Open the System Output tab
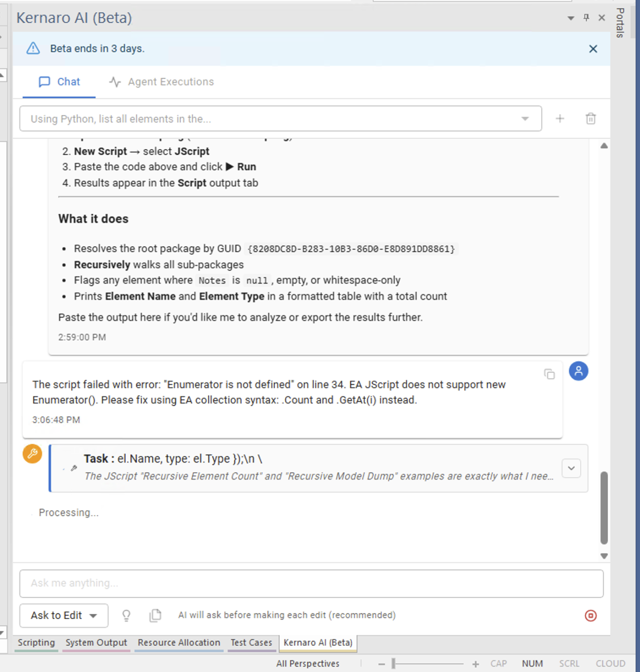Screen dimensions: 640x672 click(96, 643)
